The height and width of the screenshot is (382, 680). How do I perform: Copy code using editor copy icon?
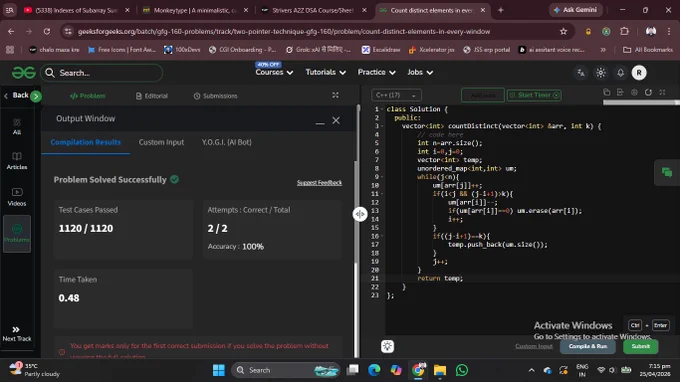coord(607,92)
